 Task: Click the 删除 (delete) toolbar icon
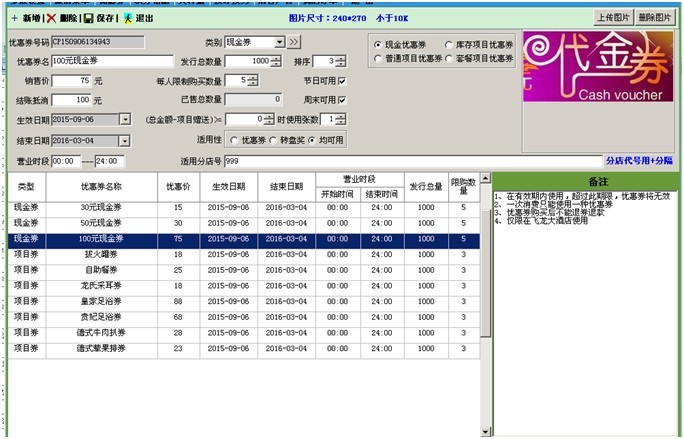pos(50,18)
